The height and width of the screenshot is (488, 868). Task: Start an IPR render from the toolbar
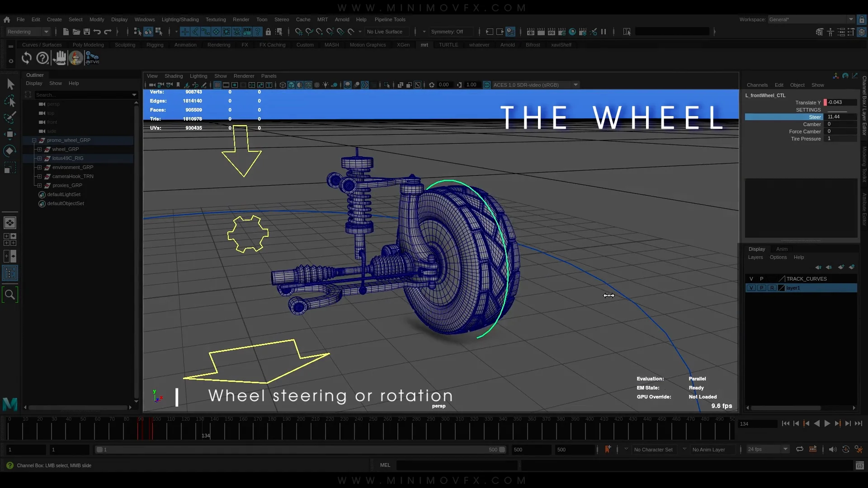(552, 32)
